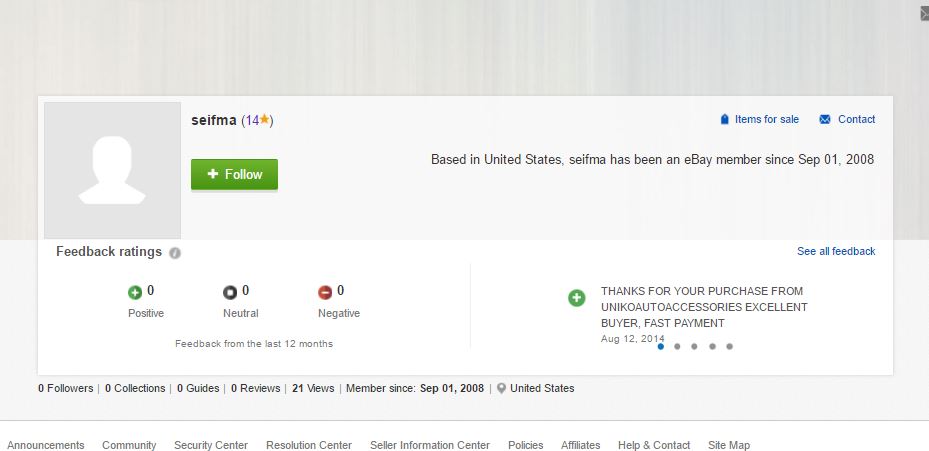Screen dimensions: 929x451
Task: Click the Contact envelope icon
Action: click(825, 120)
